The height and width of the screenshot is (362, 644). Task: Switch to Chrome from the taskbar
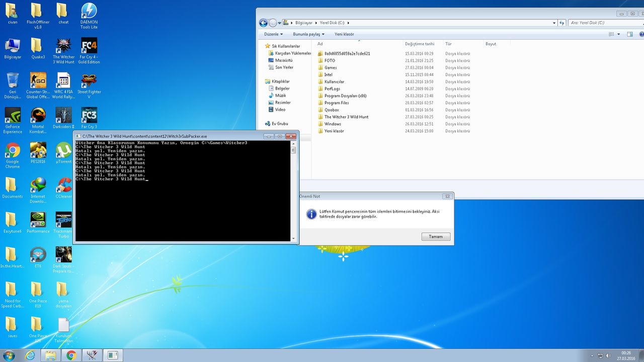71,355
